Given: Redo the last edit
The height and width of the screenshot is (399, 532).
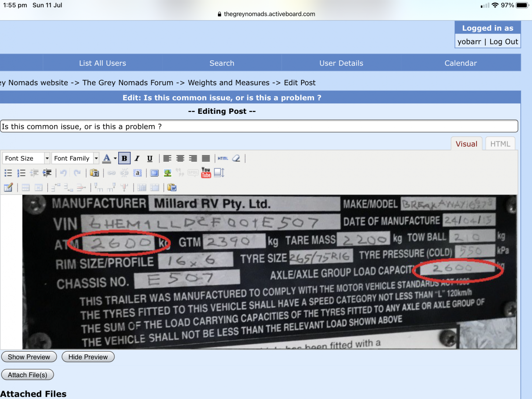Looking at the screenshot, I should tap(77, 173).
